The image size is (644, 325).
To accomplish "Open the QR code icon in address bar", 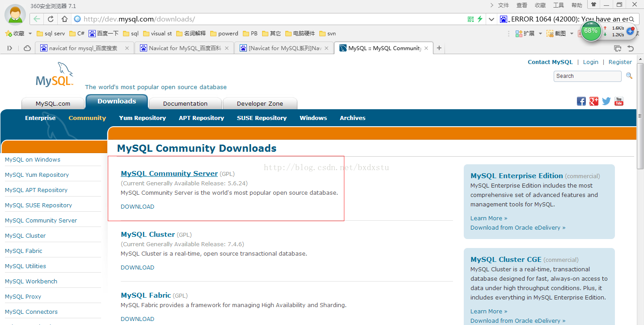I will [x=470, y=19].
